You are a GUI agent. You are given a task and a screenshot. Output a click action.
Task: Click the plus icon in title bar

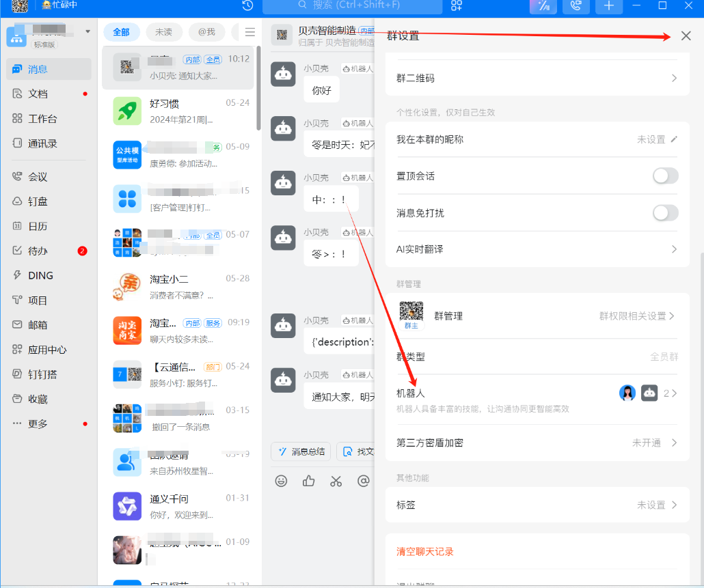[609, 6]
